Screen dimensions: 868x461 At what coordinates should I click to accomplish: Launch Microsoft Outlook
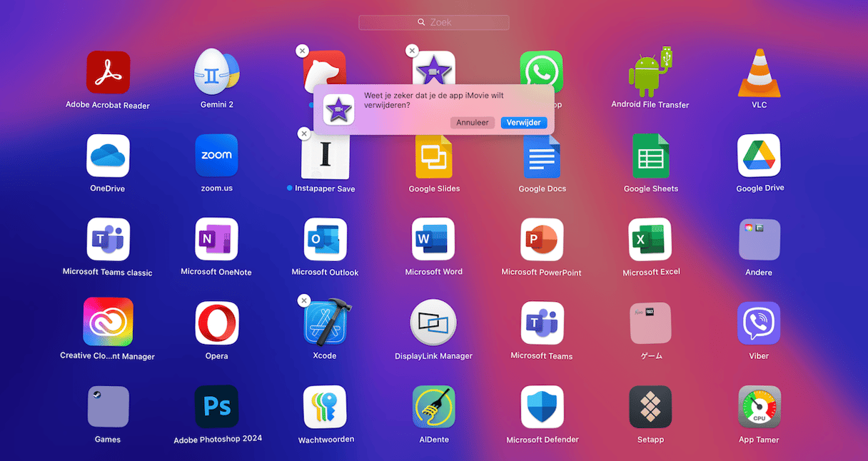coord(325,239)
